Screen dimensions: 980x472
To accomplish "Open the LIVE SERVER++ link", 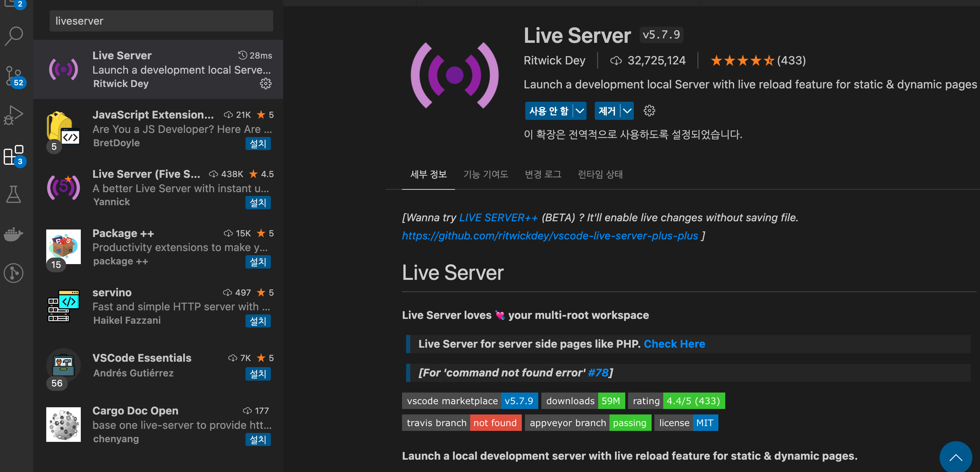I will pyautogui.click(x=498, y=218).
